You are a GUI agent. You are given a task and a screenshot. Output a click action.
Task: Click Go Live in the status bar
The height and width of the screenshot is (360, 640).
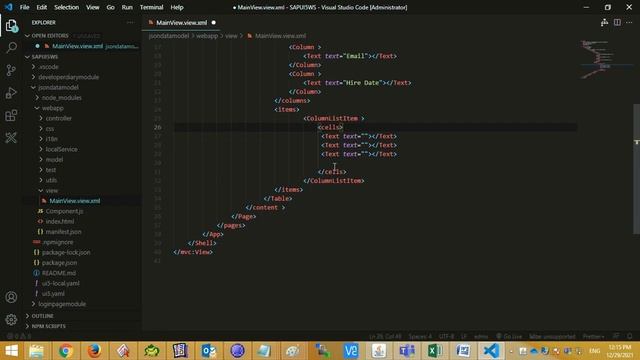click(509, 336)
